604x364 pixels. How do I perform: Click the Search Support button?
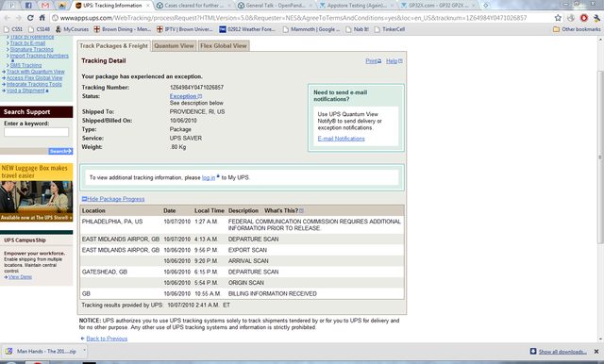pos(60,151)
